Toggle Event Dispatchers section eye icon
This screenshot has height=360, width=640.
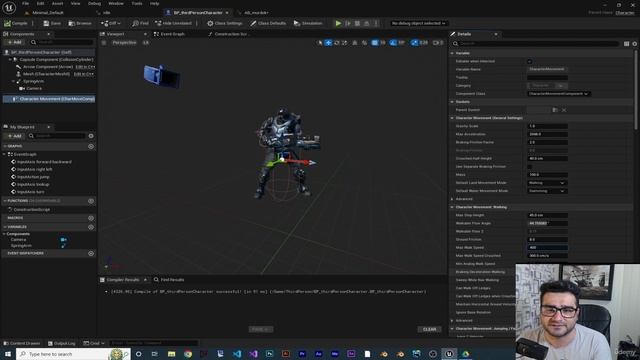click(x=91, y=253)
